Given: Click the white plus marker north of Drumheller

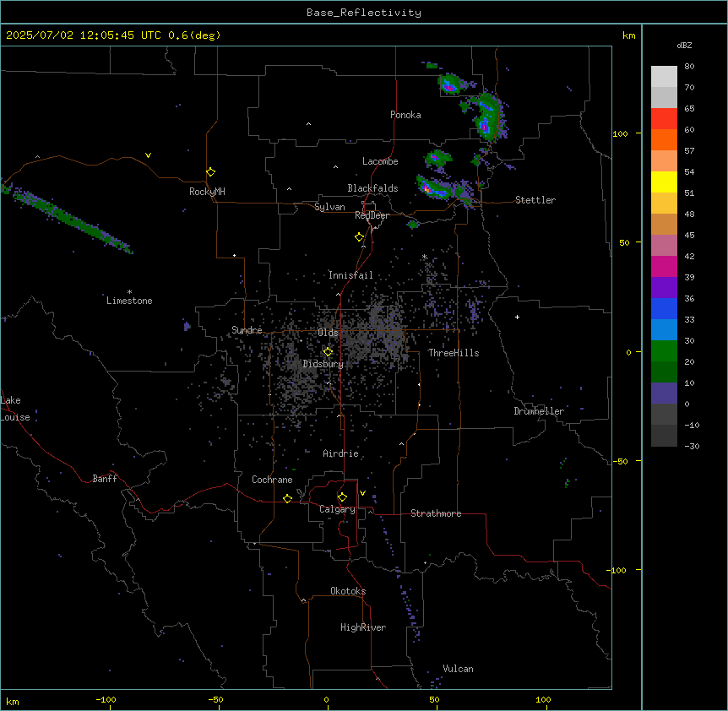Looking at the screenshot, I should point(517,317).
